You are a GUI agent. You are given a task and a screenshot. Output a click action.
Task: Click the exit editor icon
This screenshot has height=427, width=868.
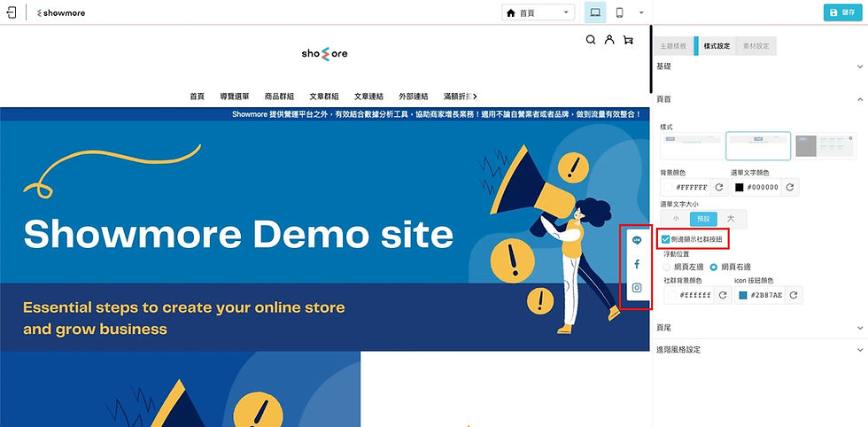(x=12, y=12)
